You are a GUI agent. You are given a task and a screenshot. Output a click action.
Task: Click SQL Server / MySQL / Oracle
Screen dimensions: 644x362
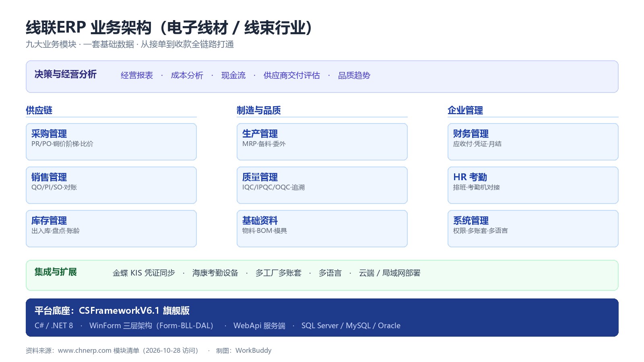[x=351, y=325]
